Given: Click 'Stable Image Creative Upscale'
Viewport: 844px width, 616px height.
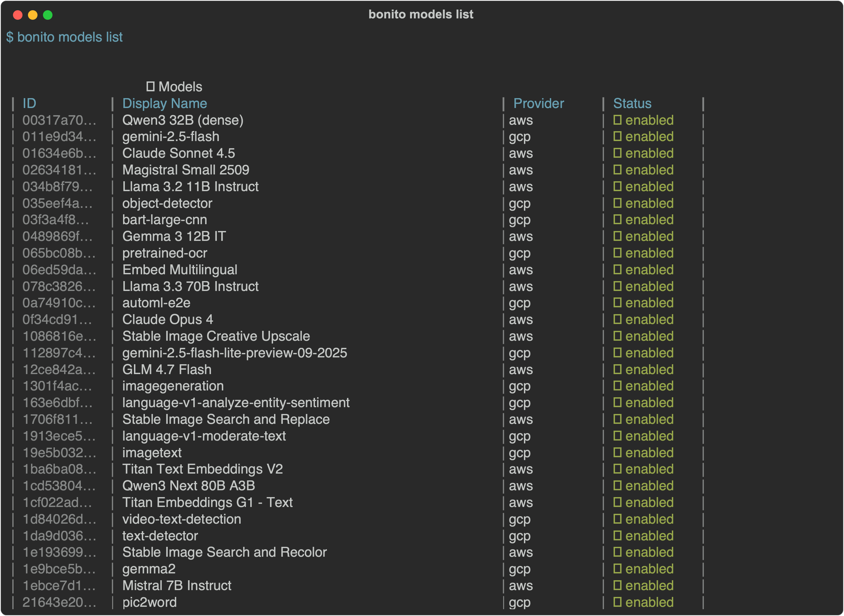Looking at the screenshot, I should point(216,337).
